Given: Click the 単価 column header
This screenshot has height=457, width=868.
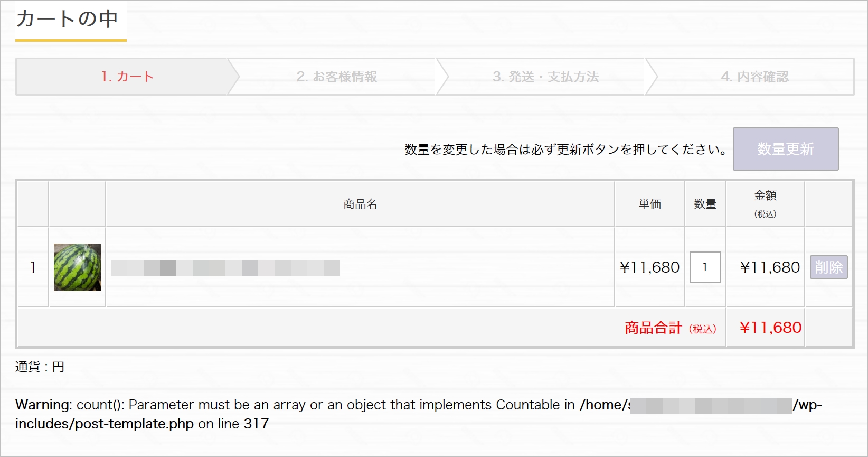Looking at the screenshot, I should click(x=650, y=204).
